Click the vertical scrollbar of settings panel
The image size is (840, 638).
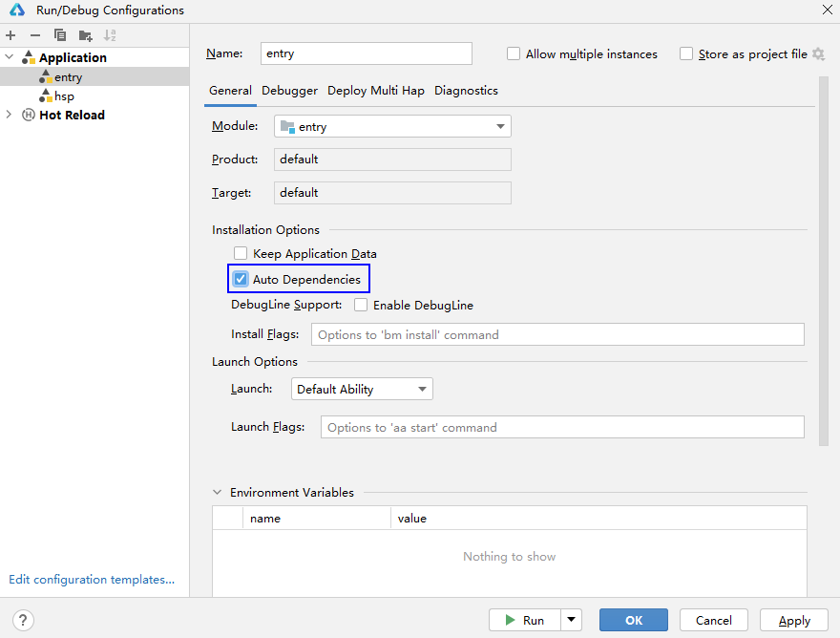[x=824, y=261]
